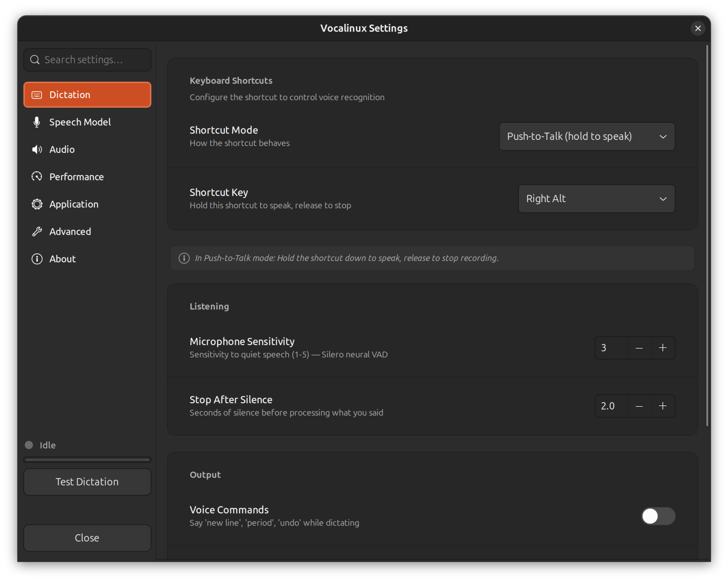Open the Application settings section
The height and width of the screenshot is (581, 728).
click(x=87, y=204)
